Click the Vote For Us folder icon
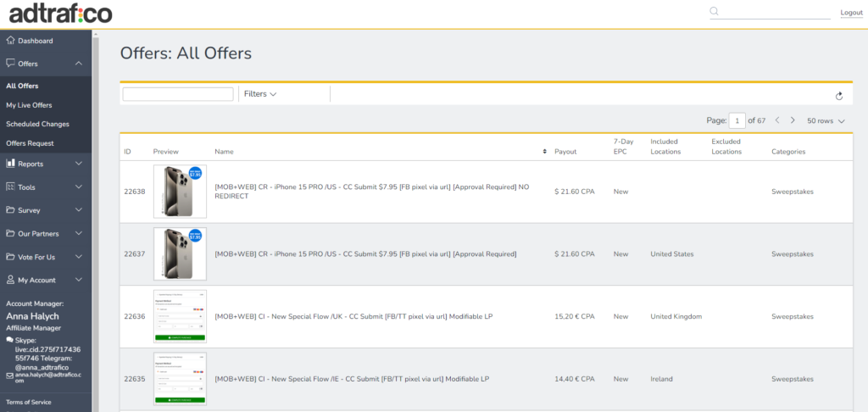Viewport: 868px width, 412px height. (10, 257)
